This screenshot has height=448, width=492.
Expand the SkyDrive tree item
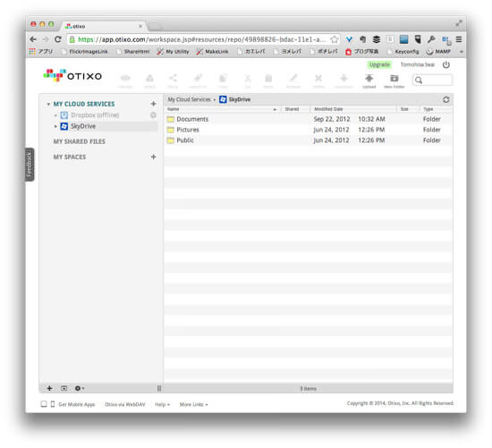pyautogui.click(x=55, y=126)
